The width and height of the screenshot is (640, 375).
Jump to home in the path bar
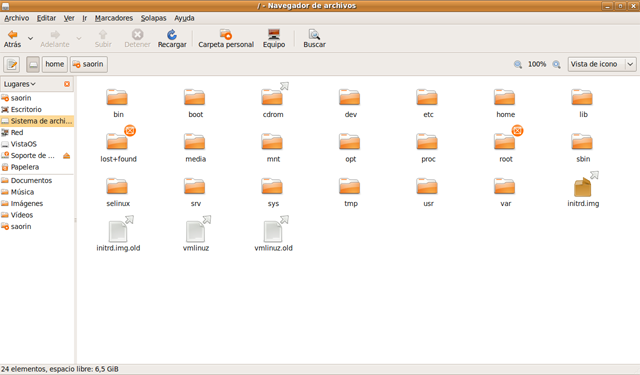[x=55, y=64]
